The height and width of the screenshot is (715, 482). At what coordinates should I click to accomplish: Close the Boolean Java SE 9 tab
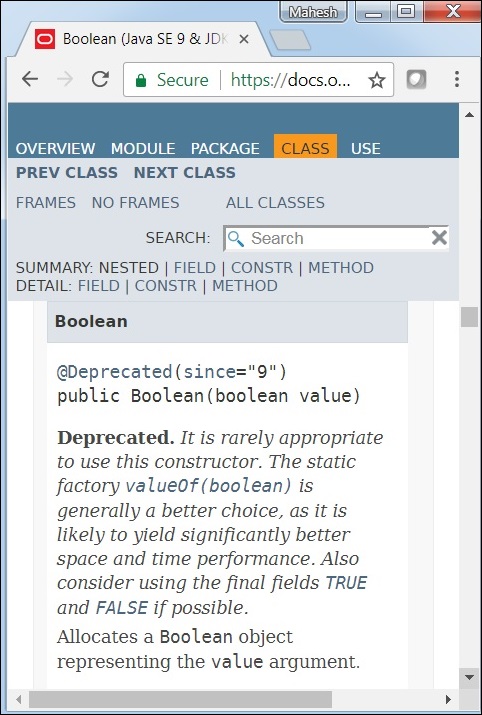point(244,40)
